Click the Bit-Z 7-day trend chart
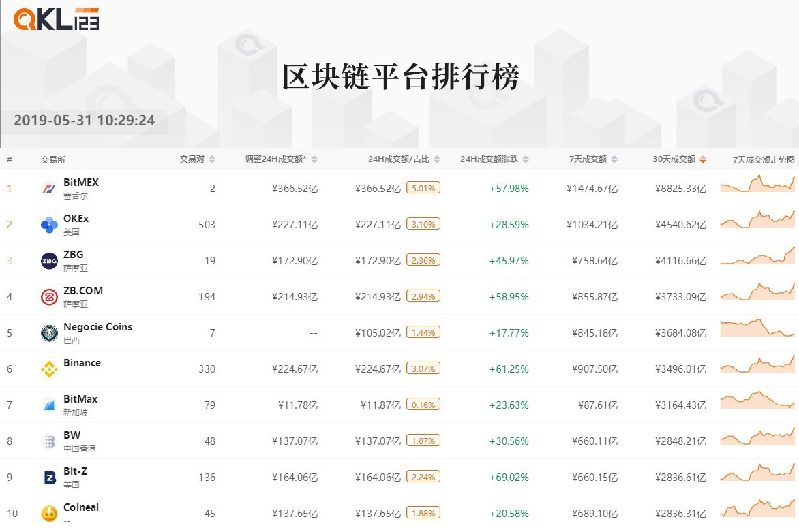The height and width of the screenshot is (532, 799). click(x=757, y=473)
